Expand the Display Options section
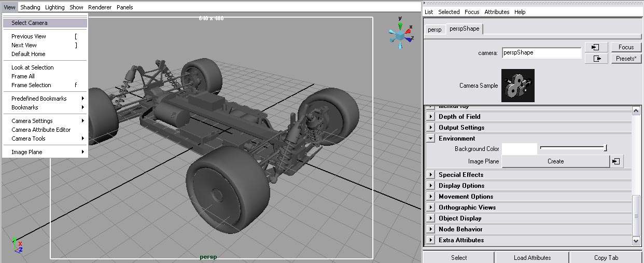This screenshot has width=644, height=263. (x=431, y=186)
